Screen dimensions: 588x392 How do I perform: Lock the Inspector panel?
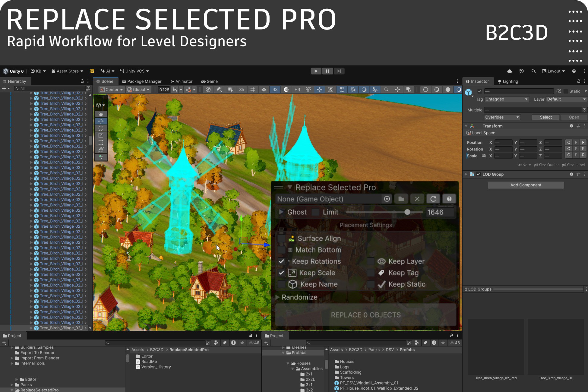(x=579, y=81)
